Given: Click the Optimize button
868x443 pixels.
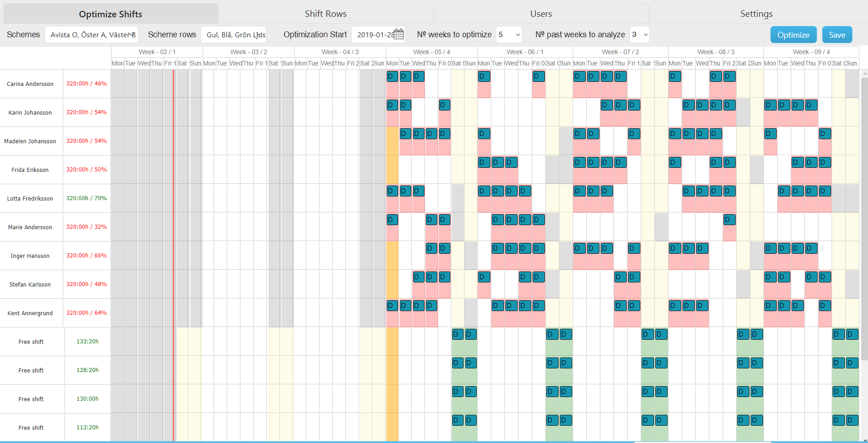Looking at the screenshot, I should coord(793,35).
